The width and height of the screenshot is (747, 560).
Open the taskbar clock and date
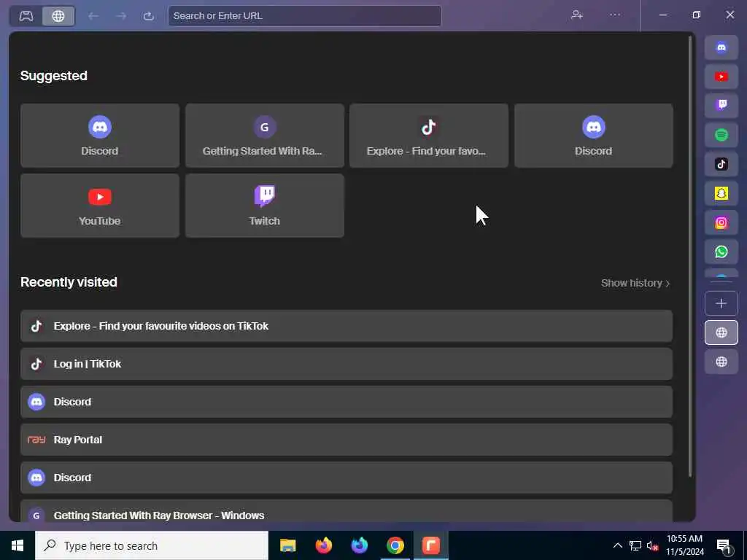(684, 545)
